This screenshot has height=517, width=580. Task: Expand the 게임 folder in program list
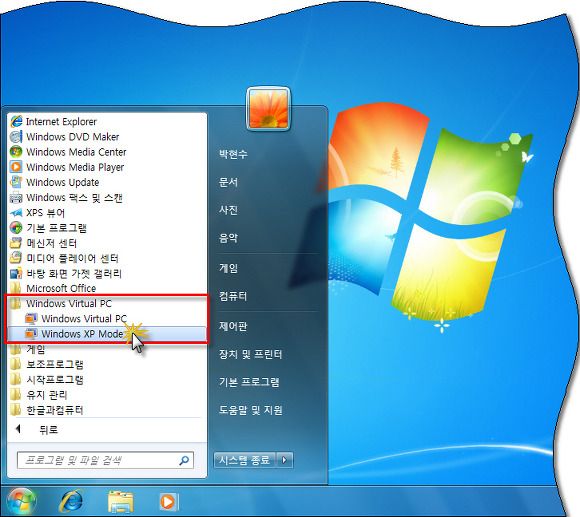tap(28, 349)
